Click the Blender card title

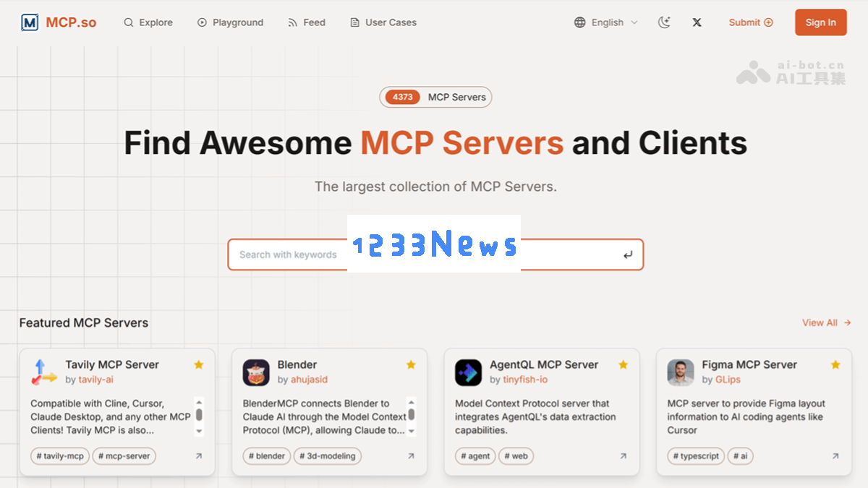297,364
